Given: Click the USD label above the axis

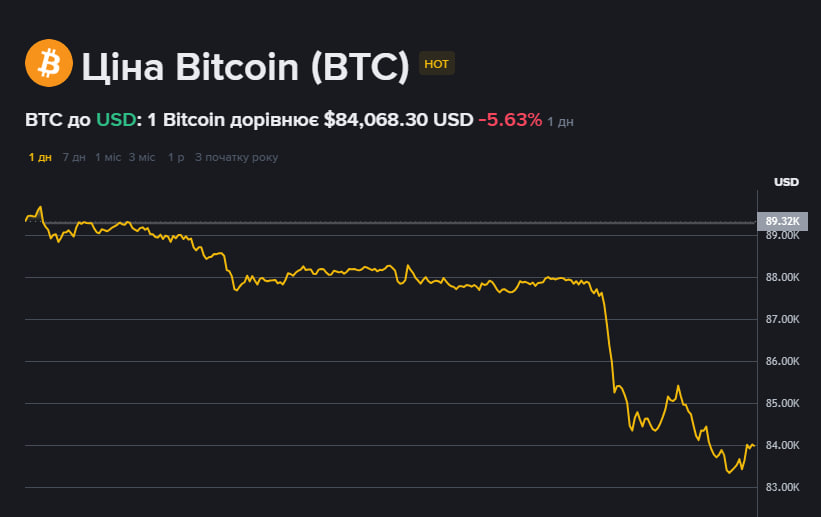Looking at the screenshot, I should [786, 182].
